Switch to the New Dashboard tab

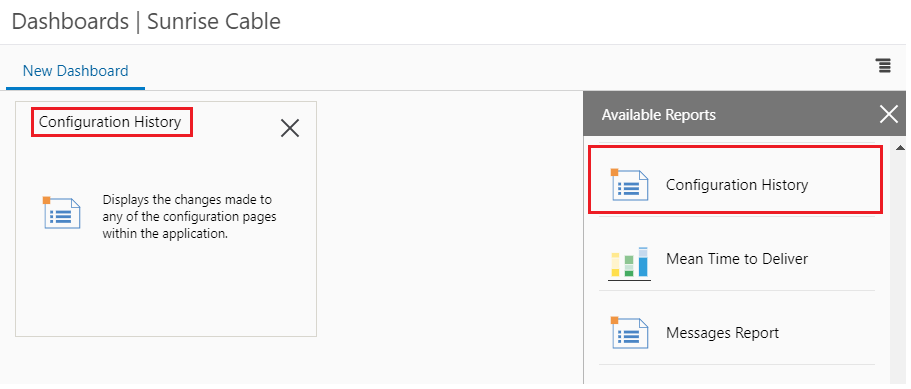pyautogui.click(x=76, y=71)
